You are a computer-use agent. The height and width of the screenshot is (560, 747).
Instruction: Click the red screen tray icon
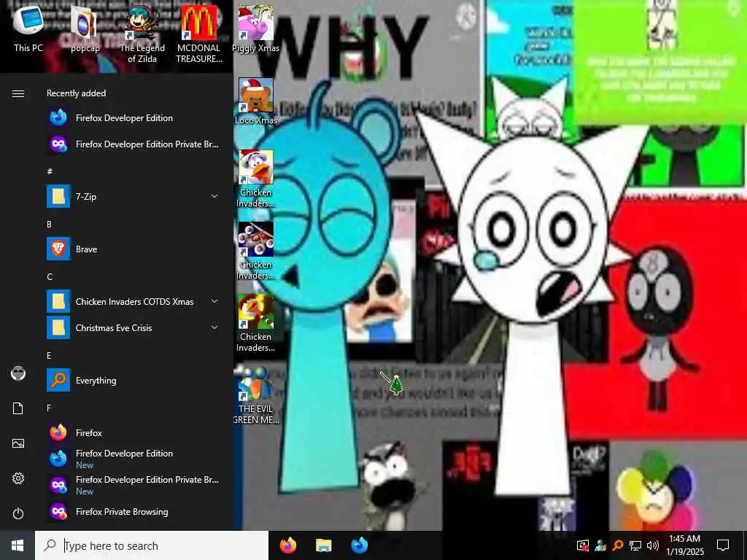tap(583, 545)
